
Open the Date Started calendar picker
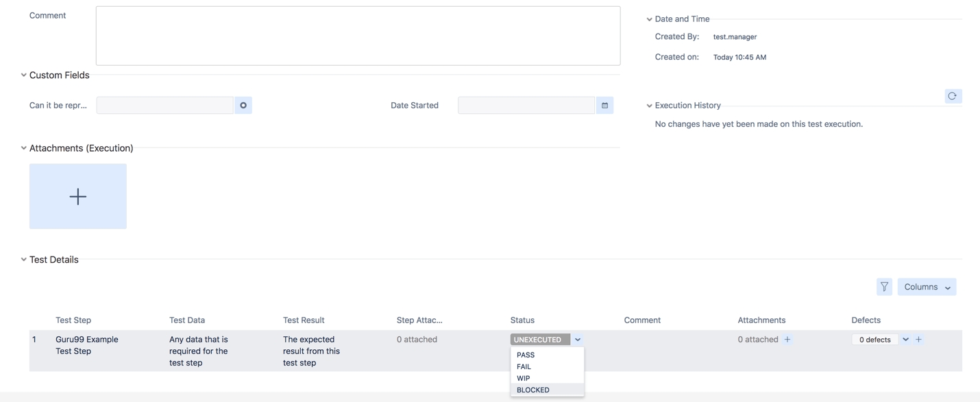point(604,106)
